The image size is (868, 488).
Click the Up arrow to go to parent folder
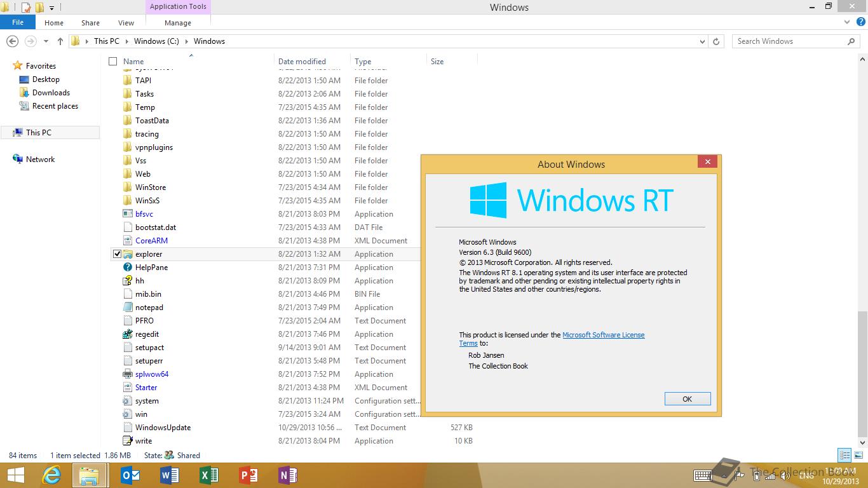point(60,41)
